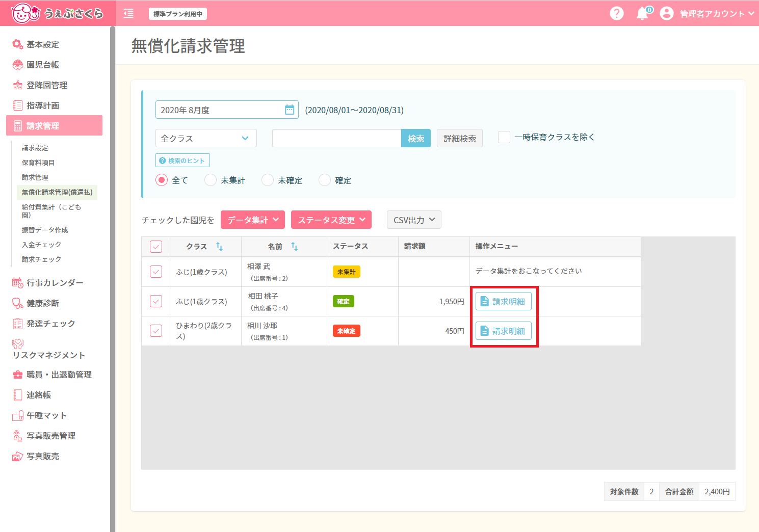
Task: Click the リスクマネジメント heart-hands icon
Action: [18, 344]
